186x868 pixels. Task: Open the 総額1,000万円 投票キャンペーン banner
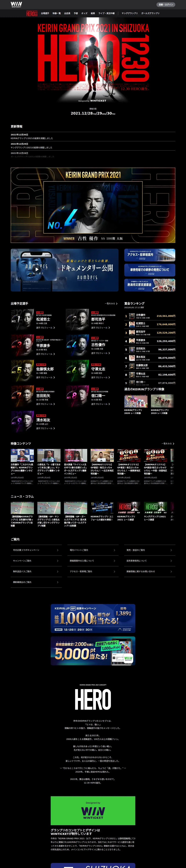[x=93, y=619]
